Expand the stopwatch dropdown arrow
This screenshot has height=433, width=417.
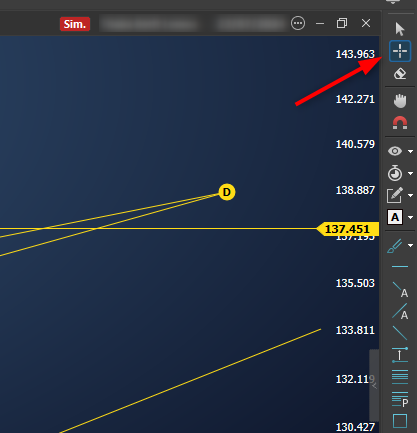coord(411,173)
